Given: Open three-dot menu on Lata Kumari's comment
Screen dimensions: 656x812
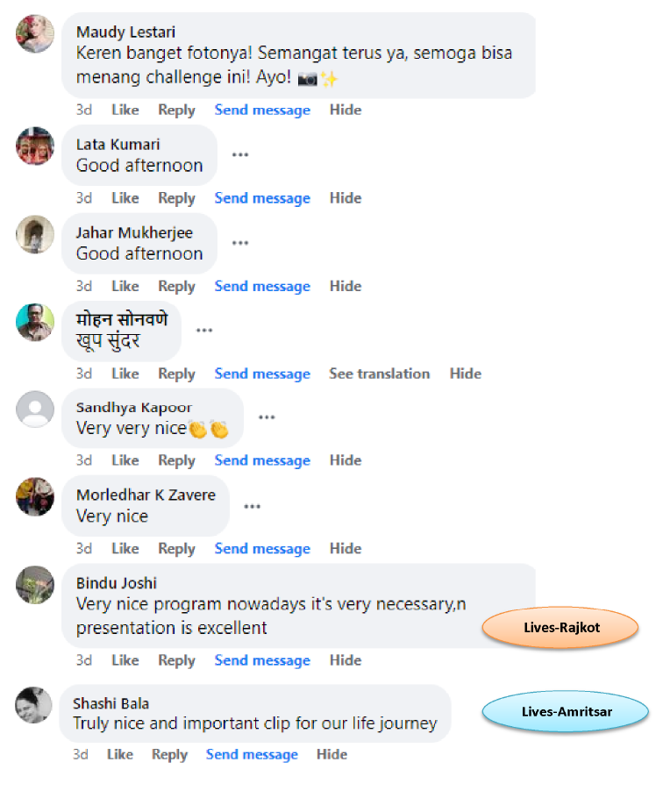Looking at the screenshot, I should click(240, 155).
